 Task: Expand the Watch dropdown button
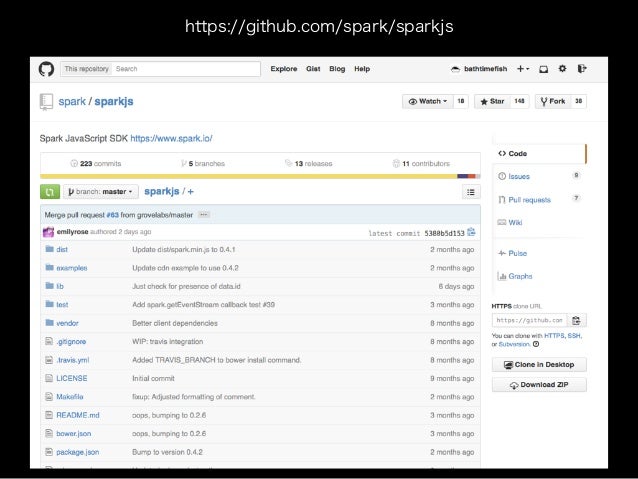click(x=427, y=101)
